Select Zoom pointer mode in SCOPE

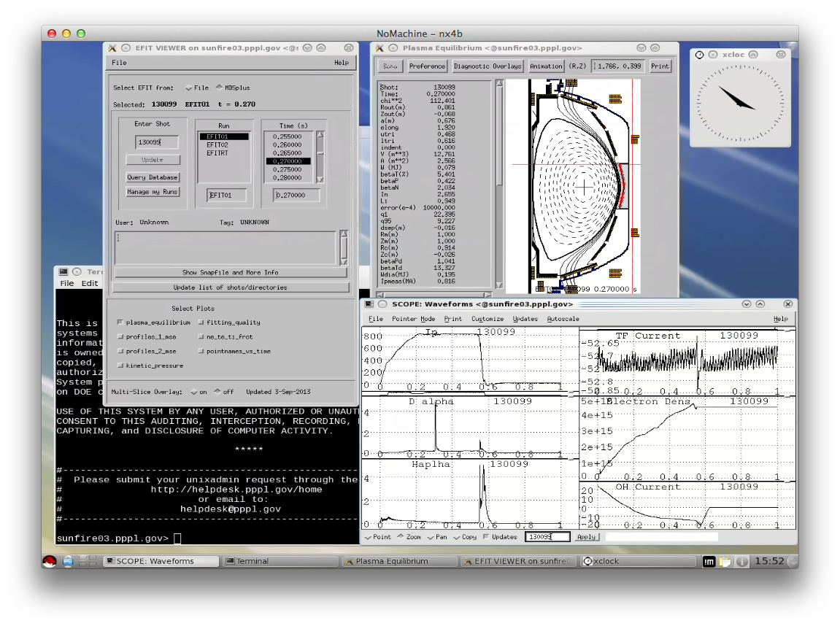coord(409,537)
